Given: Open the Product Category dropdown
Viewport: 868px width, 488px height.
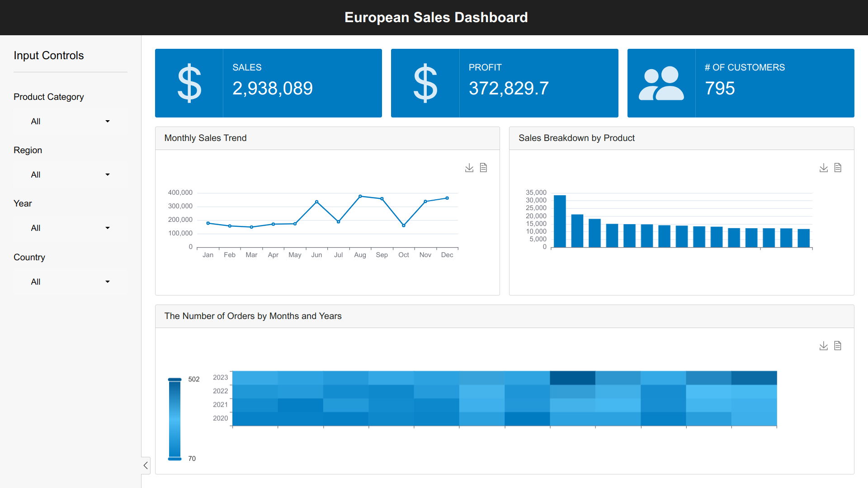Looking at the screenshot, I should point(70,121).
